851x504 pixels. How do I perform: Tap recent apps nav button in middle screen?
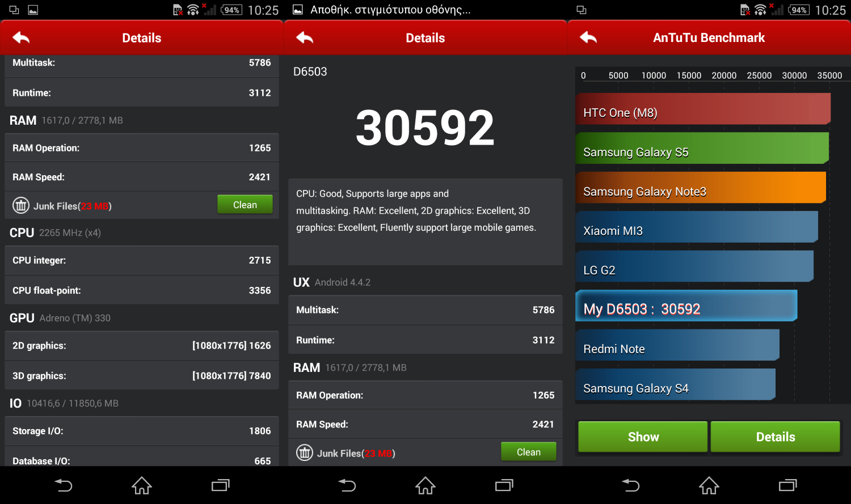504,485
